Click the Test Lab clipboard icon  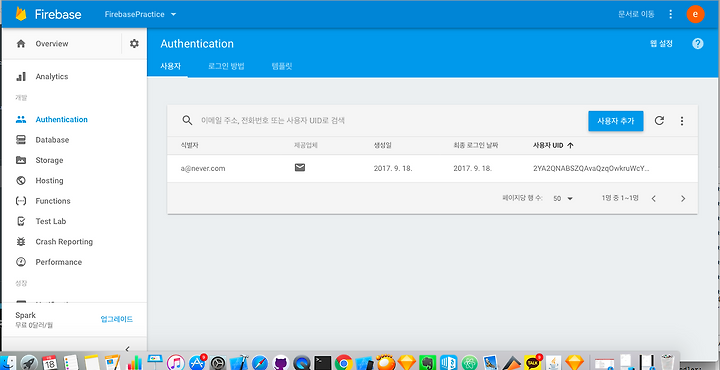coord(21,221)
